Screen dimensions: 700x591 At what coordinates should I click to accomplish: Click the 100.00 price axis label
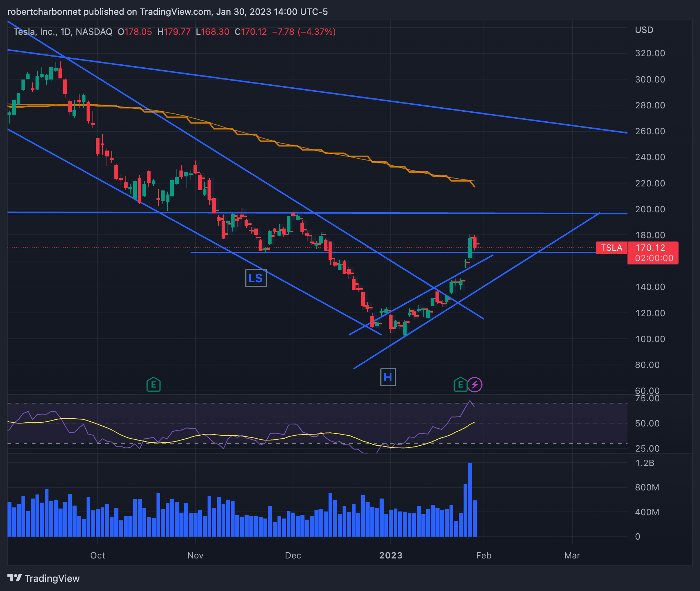coord(650,339)
